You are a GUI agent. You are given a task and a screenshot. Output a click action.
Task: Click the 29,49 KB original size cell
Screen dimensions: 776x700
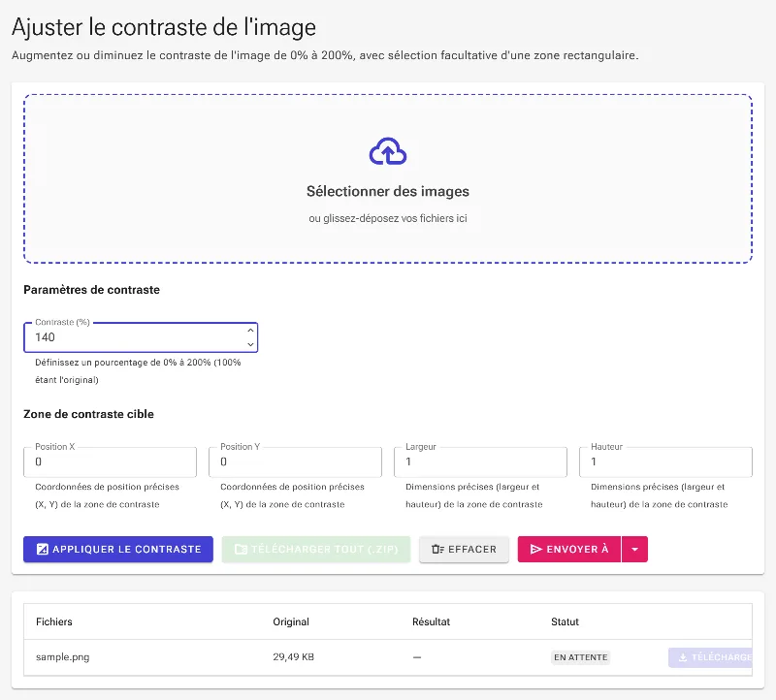pyautogui.click(x=294, y=657)
